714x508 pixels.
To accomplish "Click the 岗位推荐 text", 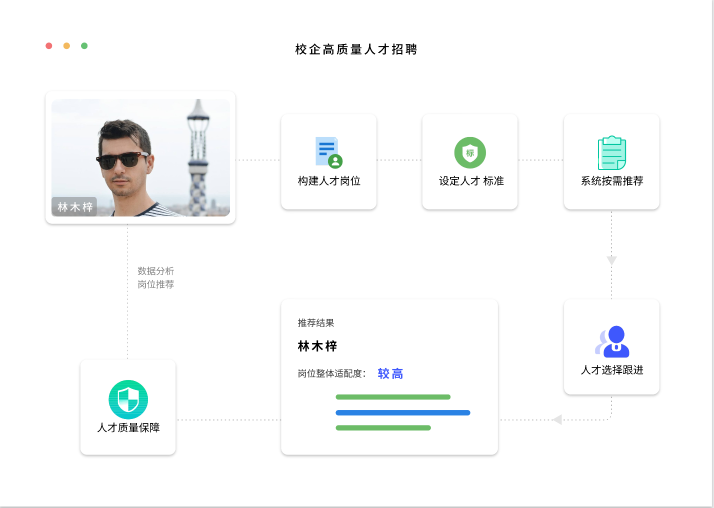I will click(x=156, y=284).
